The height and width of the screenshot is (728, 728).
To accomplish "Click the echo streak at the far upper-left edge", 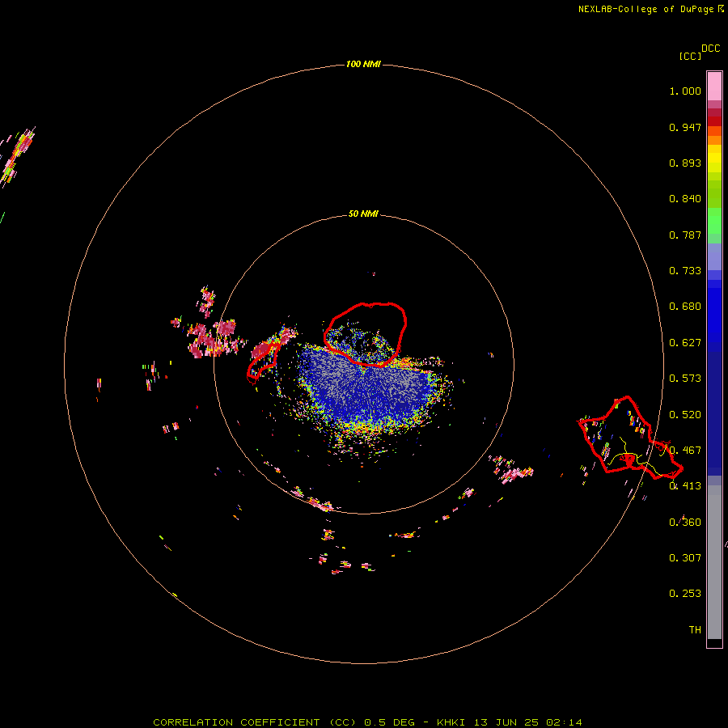I will click(x=18, y=155).
